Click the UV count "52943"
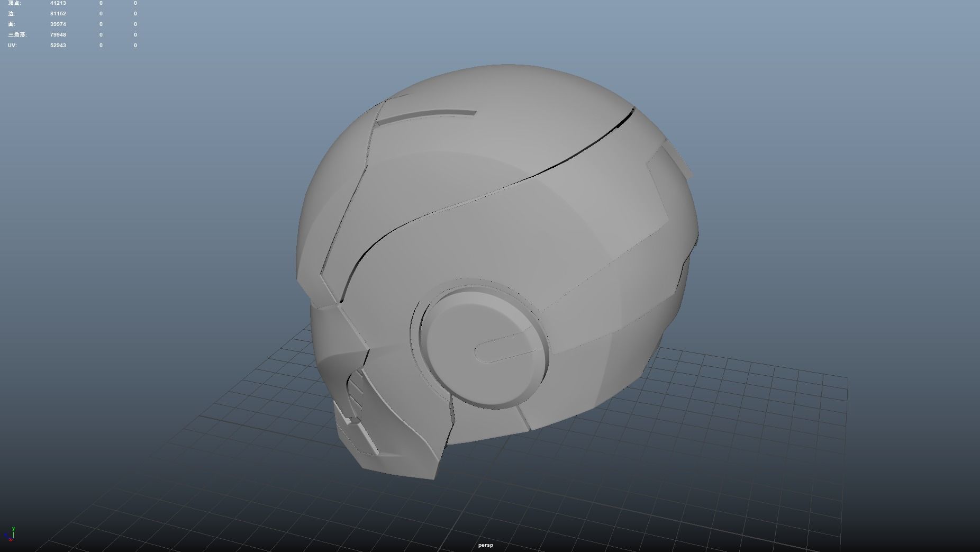Viewport: 980px width, 552px height. [x=58, y=46]
